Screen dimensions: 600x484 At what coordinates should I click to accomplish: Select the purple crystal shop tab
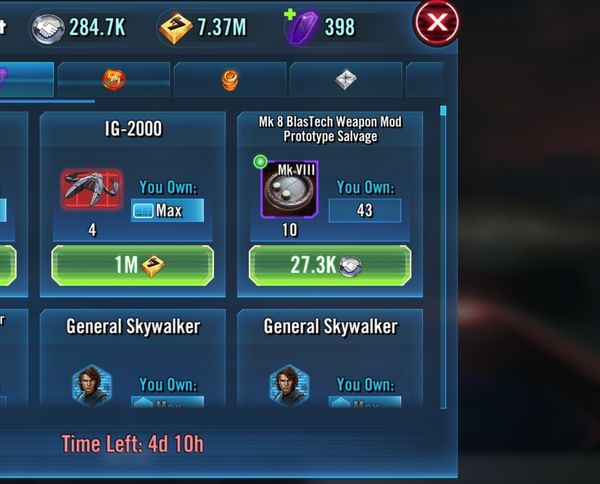[26, 79]
